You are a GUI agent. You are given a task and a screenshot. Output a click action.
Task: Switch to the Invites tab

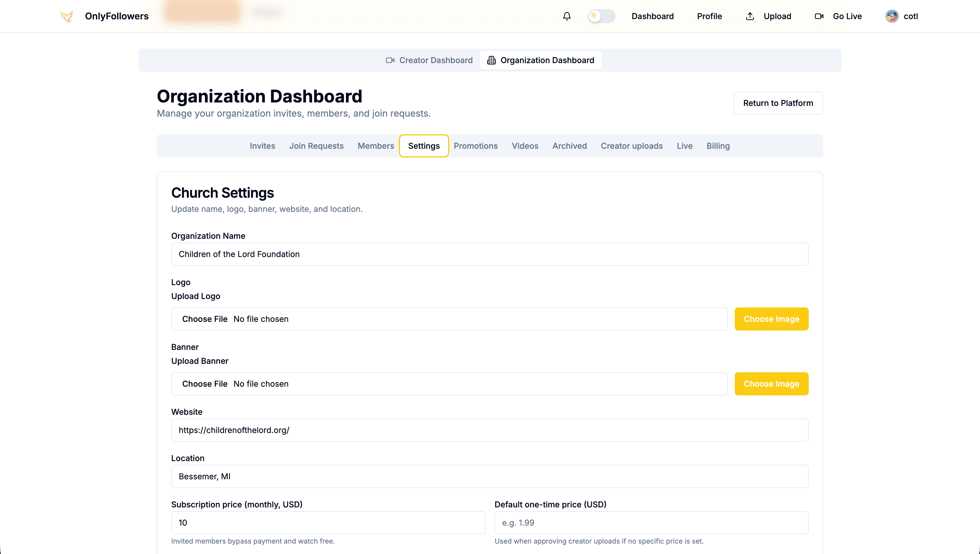coord(262,146)
